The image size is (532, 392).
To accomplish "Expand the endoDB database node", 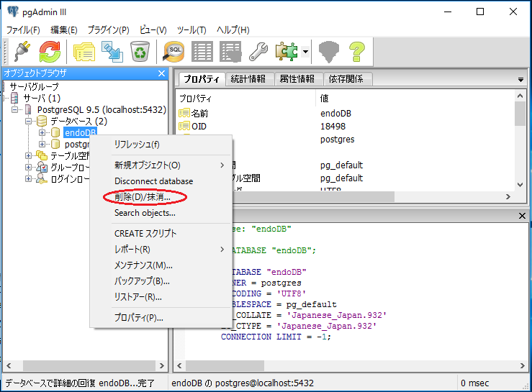I will click(42, 132).
